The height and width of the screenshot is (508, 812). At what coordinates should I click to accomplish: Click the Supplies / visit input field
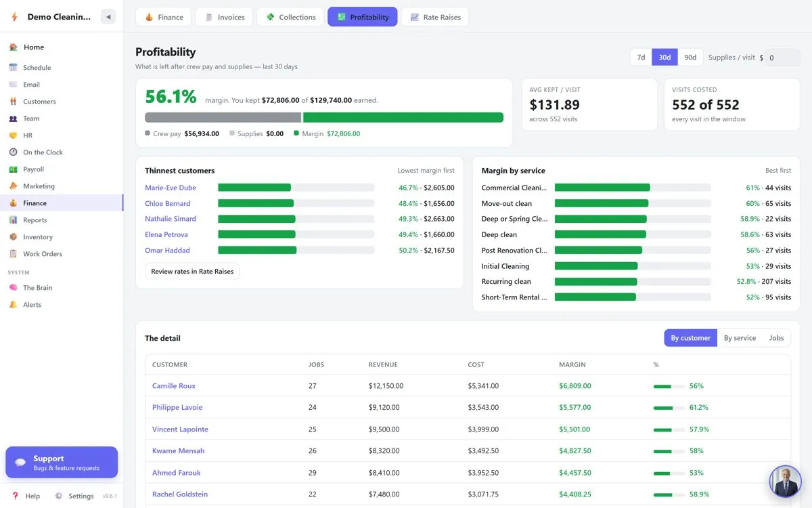(x=782, y=58)
